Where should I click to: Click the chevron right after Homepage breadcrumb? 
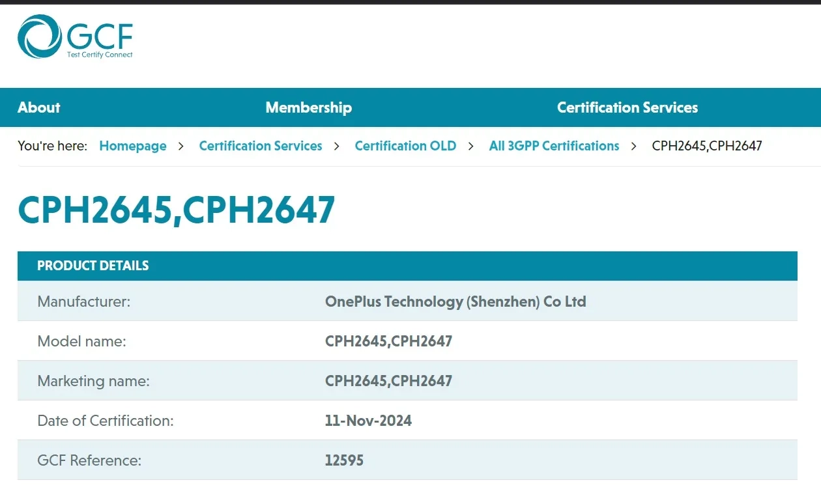point(181,147)
